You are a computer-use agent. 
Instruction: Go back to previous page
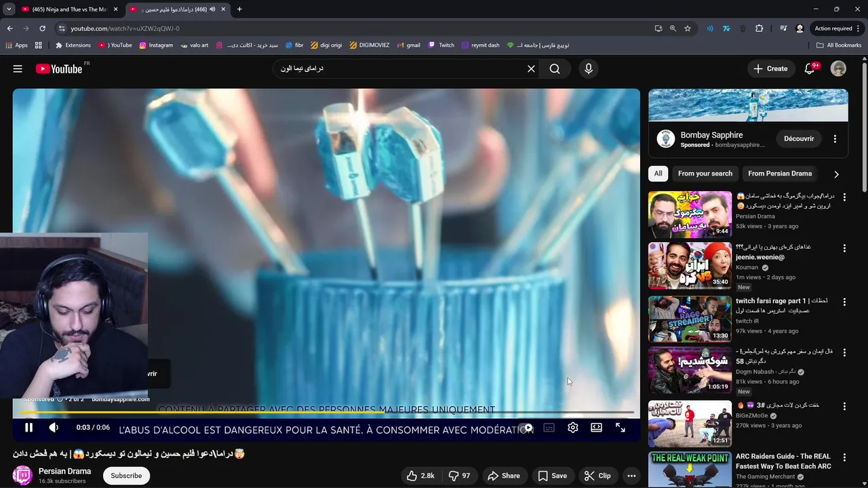pyautogui.click(x=9, y=28)
